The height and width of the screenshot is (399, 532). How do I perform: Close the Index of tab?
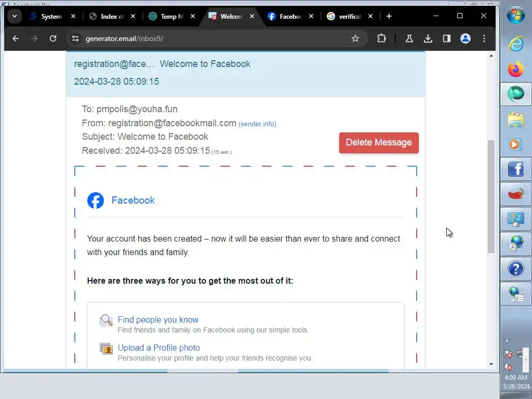132,16
